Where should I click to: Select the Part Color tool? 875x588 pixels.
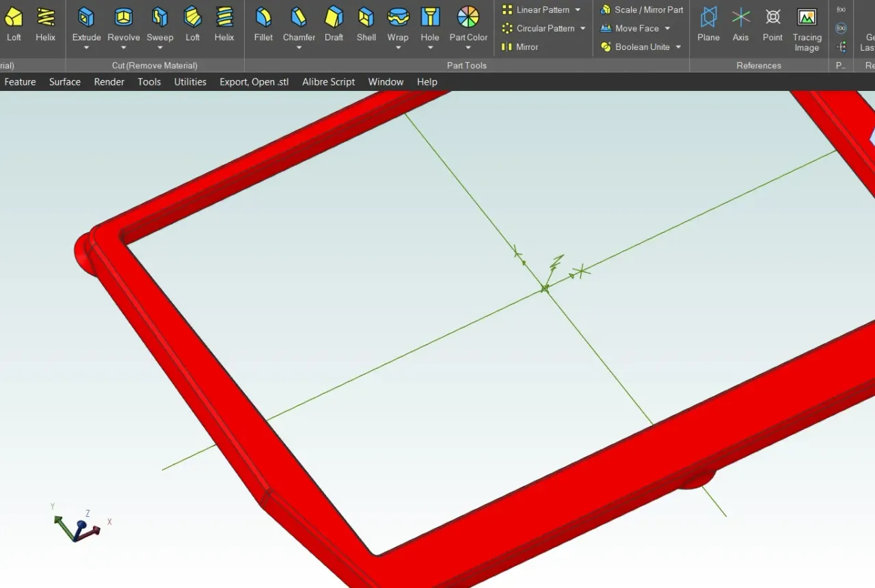468,21
